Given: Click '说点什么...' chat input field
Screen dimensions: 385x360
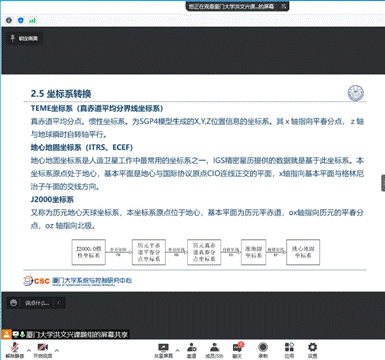Looking at the screenshot, I should tap(37, 303).
